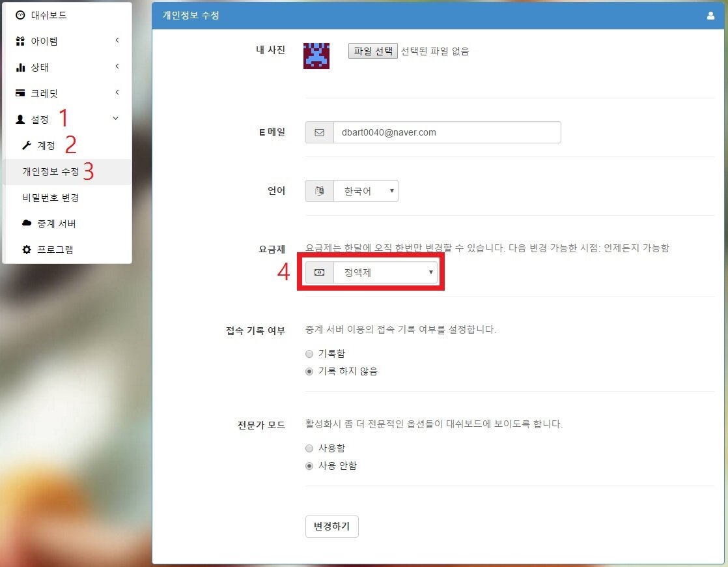Click the person icon beside 설정
This screenshot has width=728, height=567.
tap(20, 119)
